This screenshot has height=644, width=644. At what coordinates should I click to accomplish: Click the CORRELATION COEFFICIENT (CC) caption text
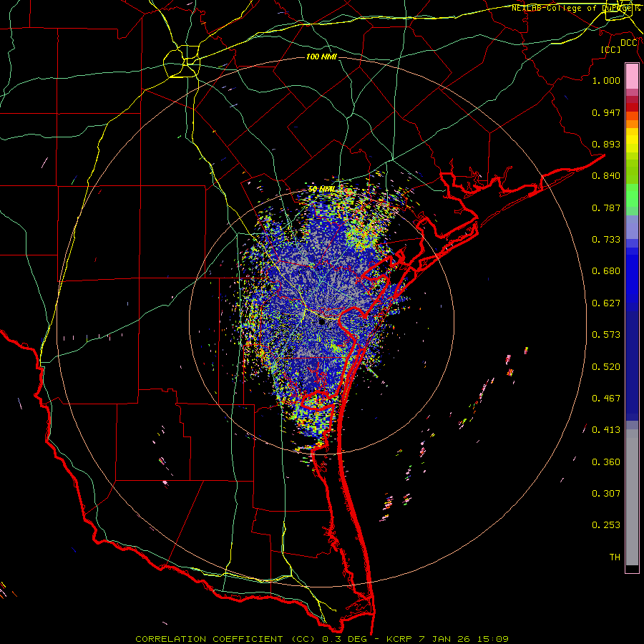coord(225,639)
